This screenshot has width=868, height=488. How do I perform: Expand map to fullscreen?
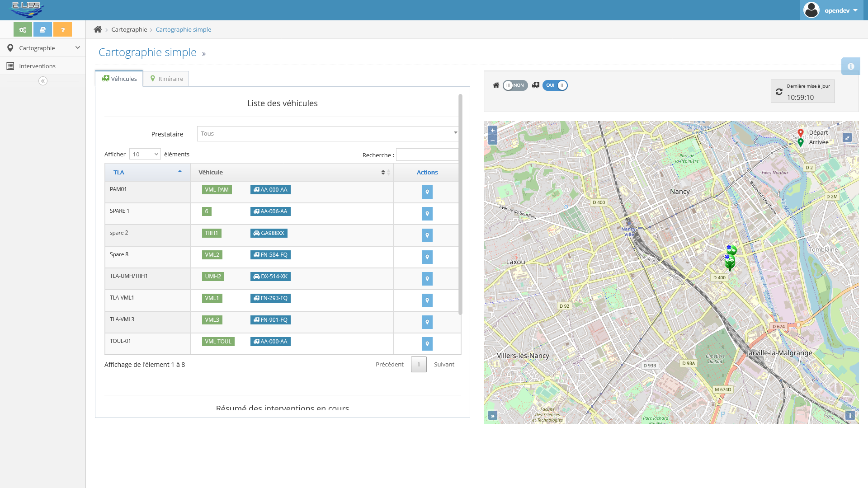847,137
